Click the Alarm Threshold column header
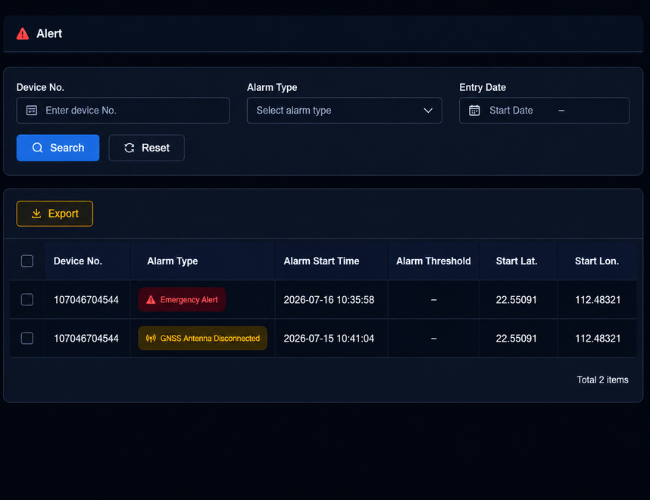This screenshot has height=500, width=650. point(433,261)
